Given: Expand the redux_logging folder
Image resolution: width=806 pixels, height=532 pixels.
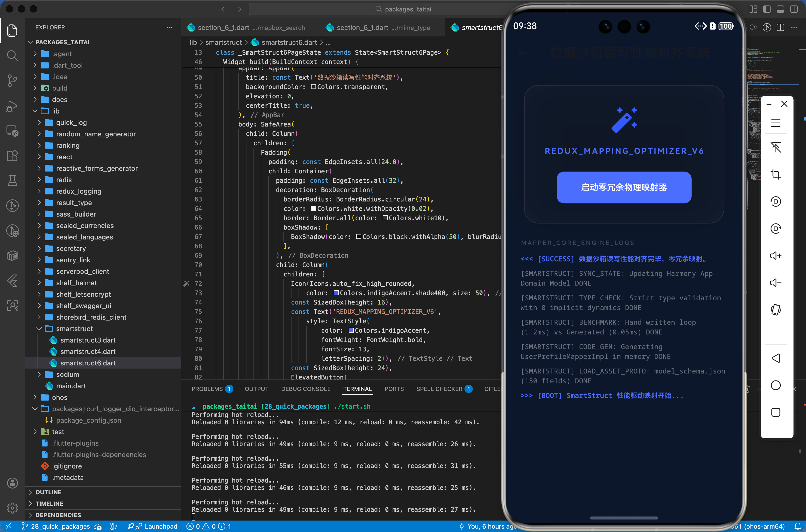Looking at the screenshot, I should click(78, 191).
